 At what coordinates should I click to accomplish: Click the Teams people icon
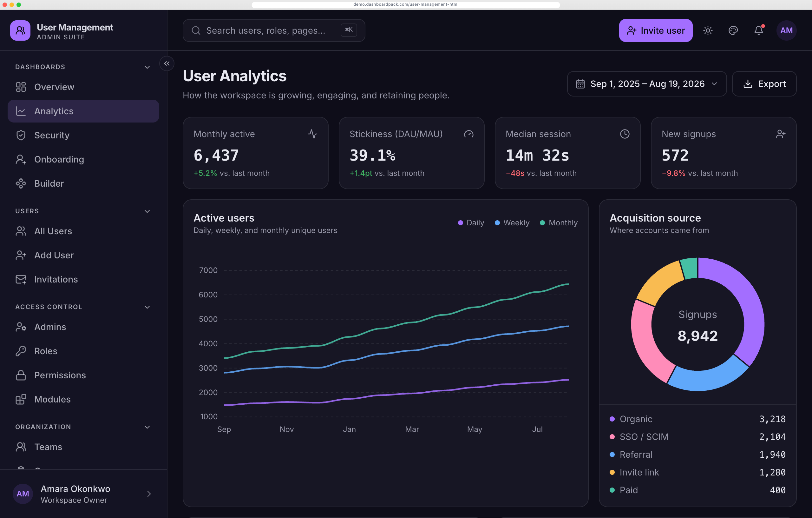click(21, 447)
